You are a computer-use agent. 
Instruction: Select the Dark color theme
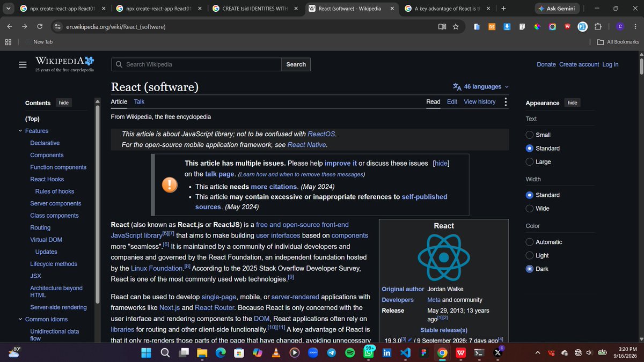coord(530,269)
